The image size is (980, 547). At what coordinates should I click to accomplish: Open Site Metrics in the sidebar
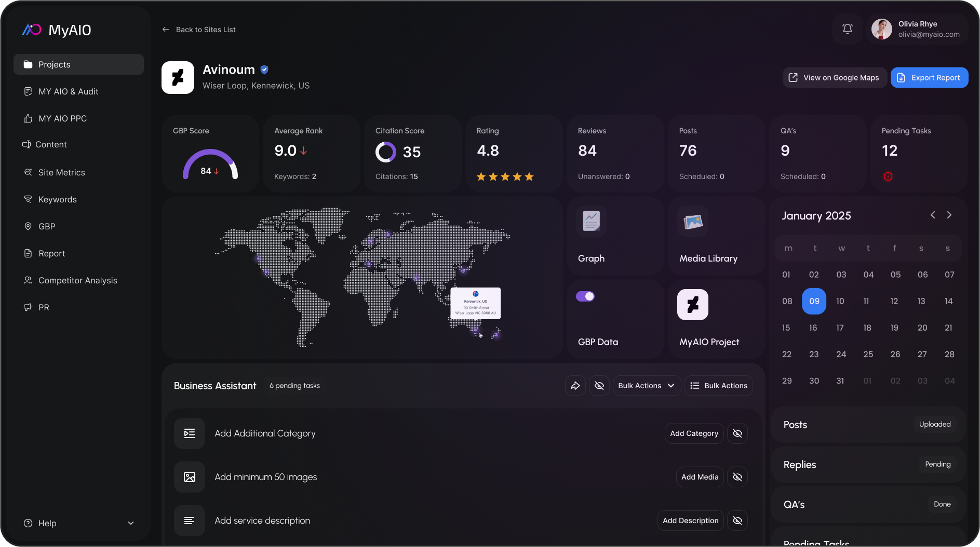tap(78, 172)
